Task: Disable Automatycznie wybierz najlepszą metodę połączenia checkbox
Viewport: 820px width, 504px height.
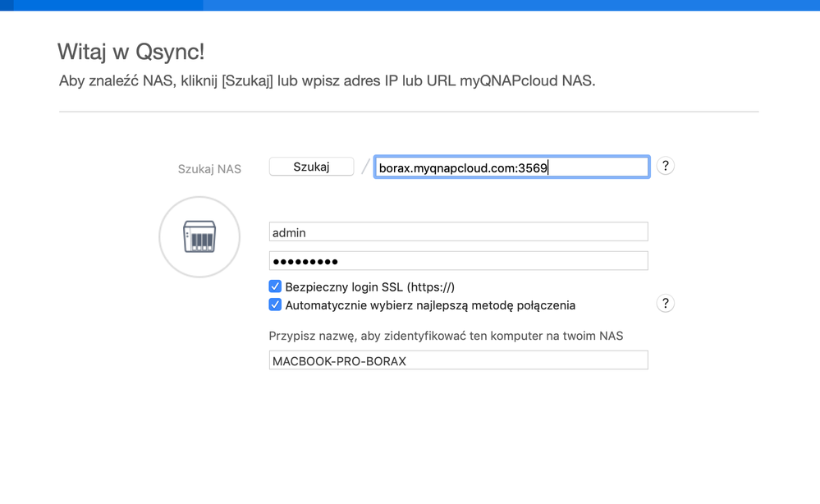Action: pos(275,305)
